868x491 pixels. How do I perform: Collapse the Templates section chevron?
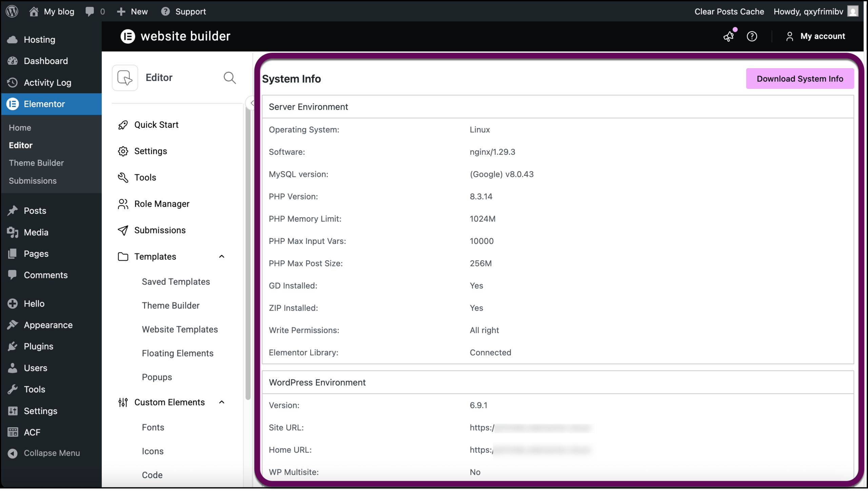[222, 257]
